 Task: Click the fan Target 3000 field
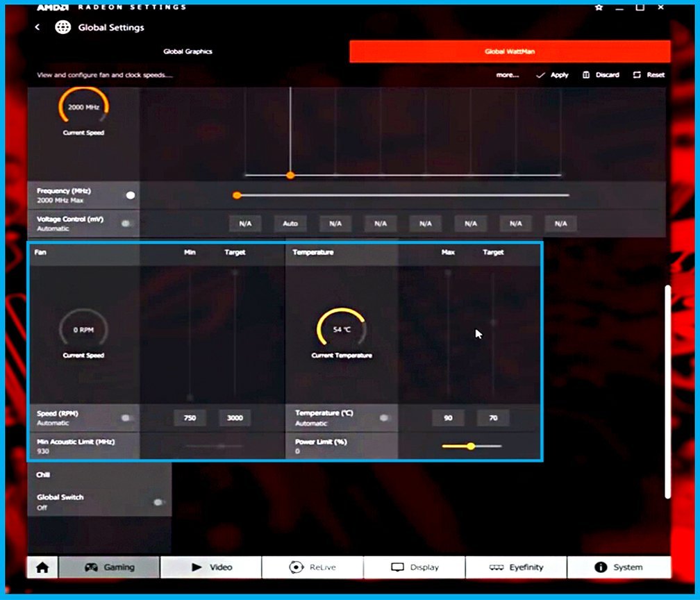tap(235, 418)
